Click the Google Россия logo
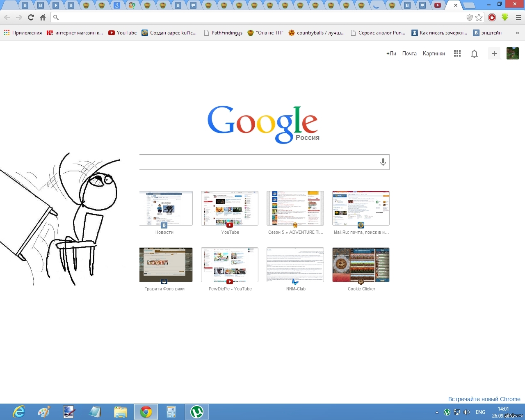The width and height of the screenshot is (525, 420). tap(263, 124)
